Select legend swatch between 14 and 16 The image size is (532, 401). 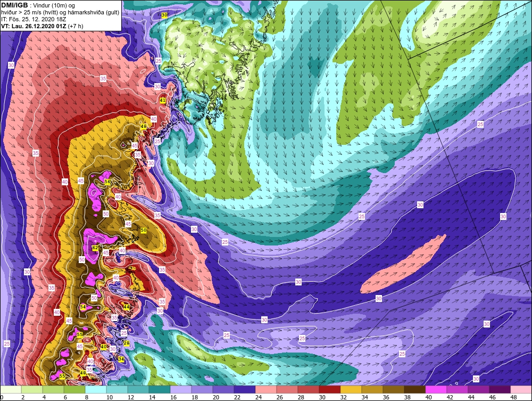160,389
